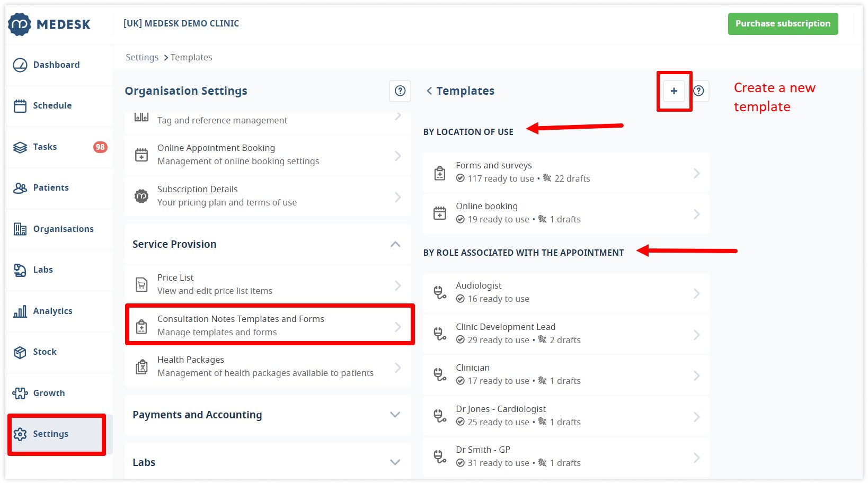Open Audiologist templates chevron
The width and height of the screenshot is (868, 484).
[x=697, y=293]
